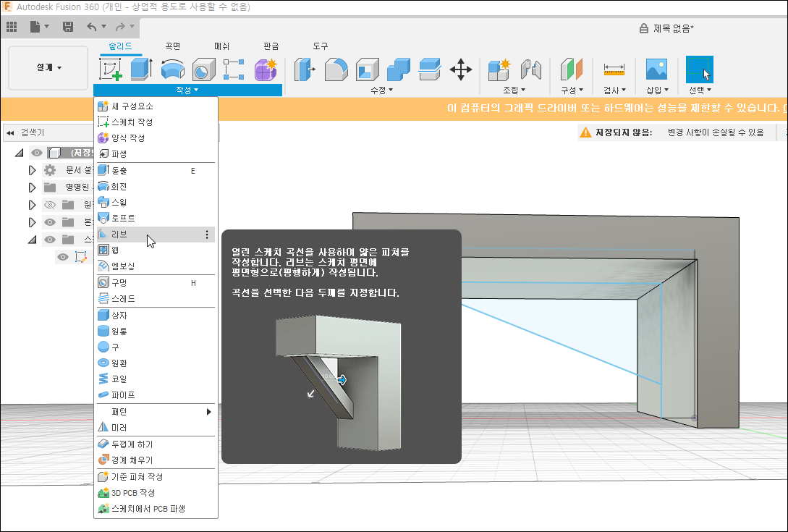The image size is (788, 532).
Task: Open the 구성 panel dropdown
Action: (x=572, y=90)
